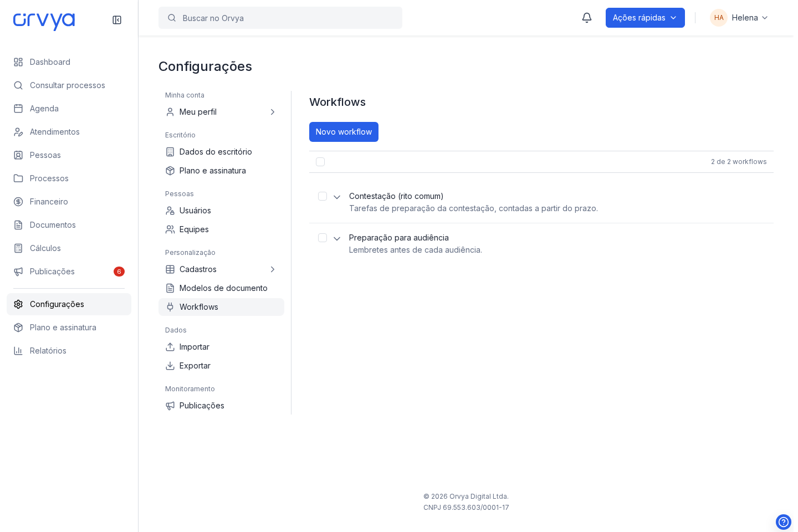Click the Importar upload icon
The height and width of the screenshot is (532, 798).
click(x=170, y=347)
